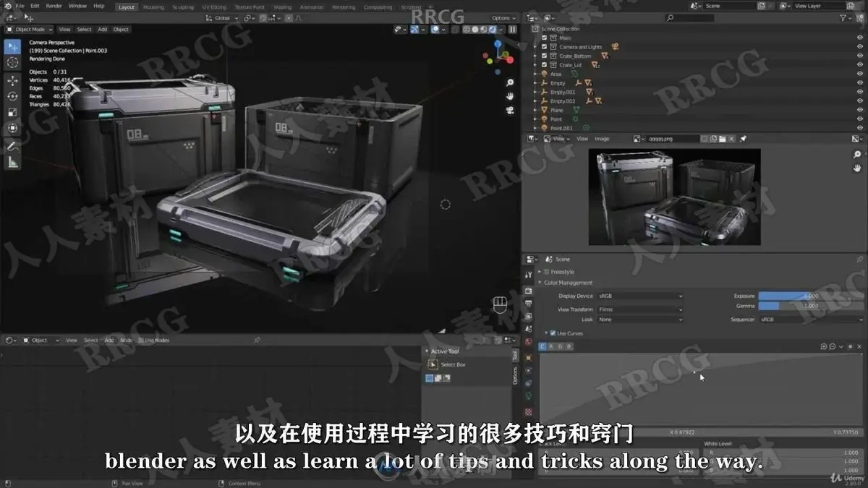Open the Edit menu
Image resolution: width=868 pixels, height=488 pixels.
coord(35,6)
